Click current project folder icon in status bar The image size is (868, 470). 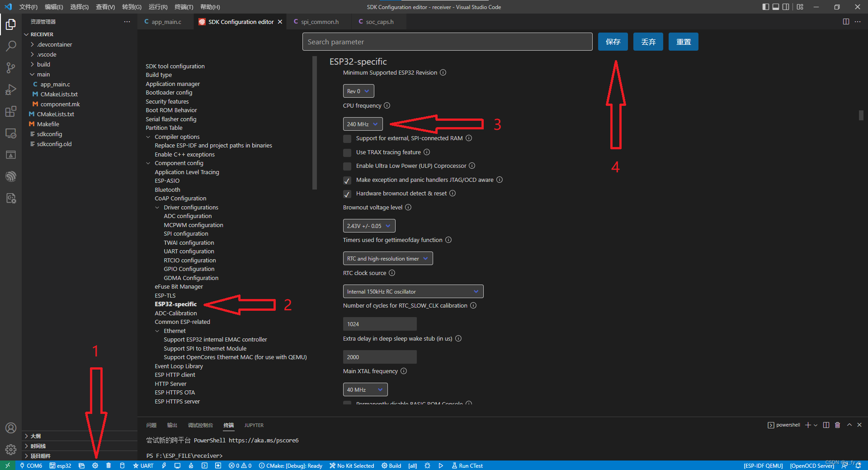[81, 465]
